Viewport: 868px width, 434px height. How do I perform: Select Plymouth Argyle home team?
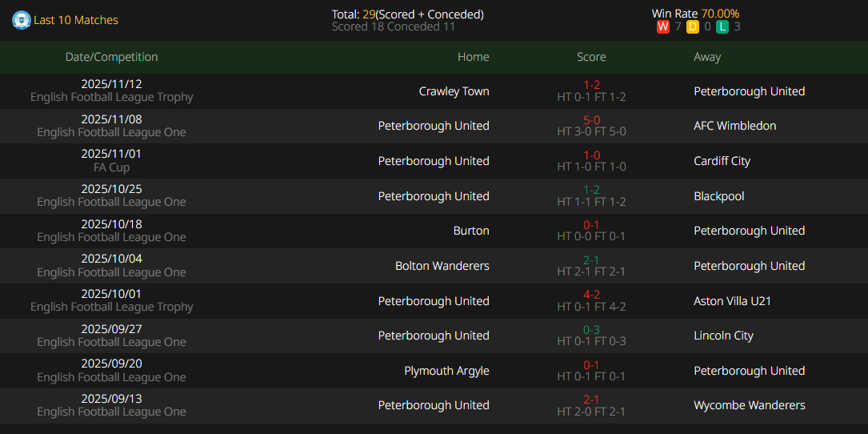coord(446,371)
